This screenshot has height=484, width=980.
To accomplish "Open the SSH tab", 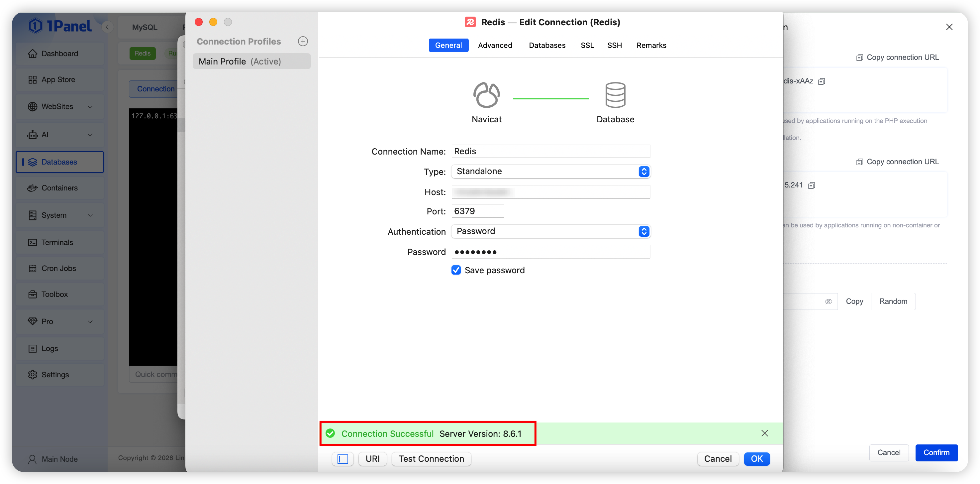I will point(614,45).
